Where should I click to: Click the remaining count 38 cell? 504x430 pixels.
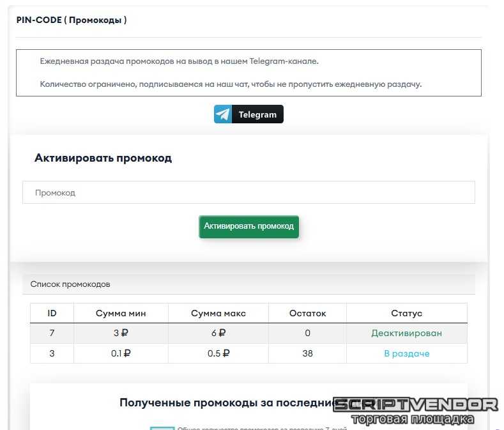pyautogui.click(x=307, y=353)
